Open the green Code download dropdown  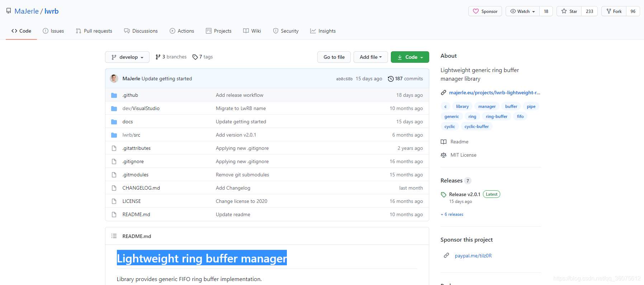(x=410, y=57)
